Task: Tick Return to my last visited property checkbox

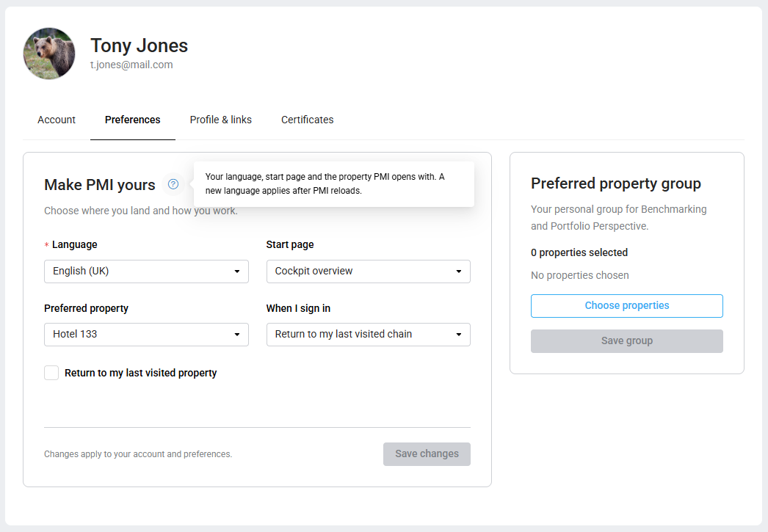Action: [51, 373]
